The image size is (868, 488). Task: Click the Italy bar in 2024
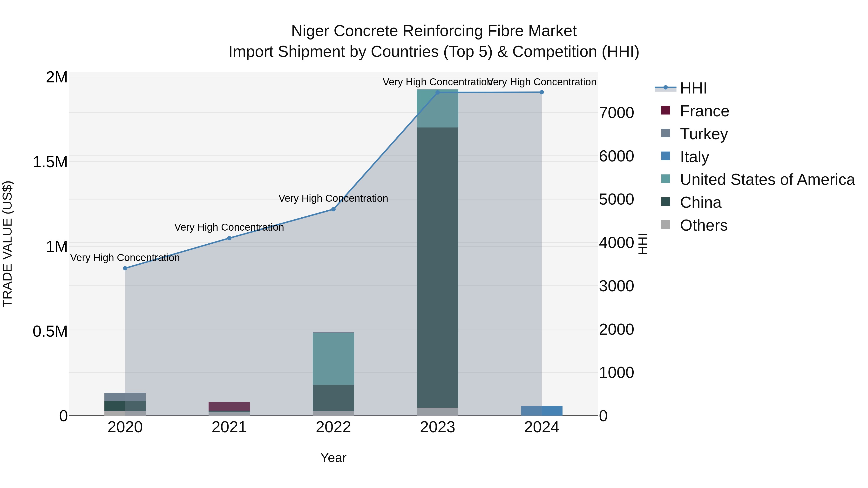[542, 411]
